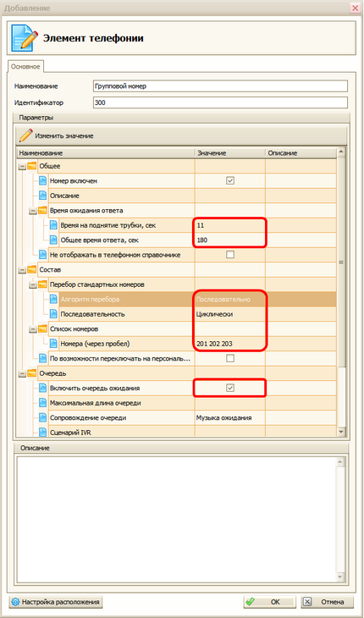The height and width of the screenshot is (618, 364).
Task: Click the Отмена button
Action: (327, 602)
